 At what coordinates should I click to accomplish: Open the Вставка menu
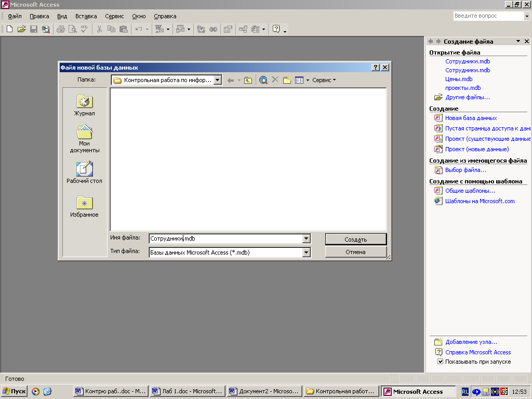(86, 16)
